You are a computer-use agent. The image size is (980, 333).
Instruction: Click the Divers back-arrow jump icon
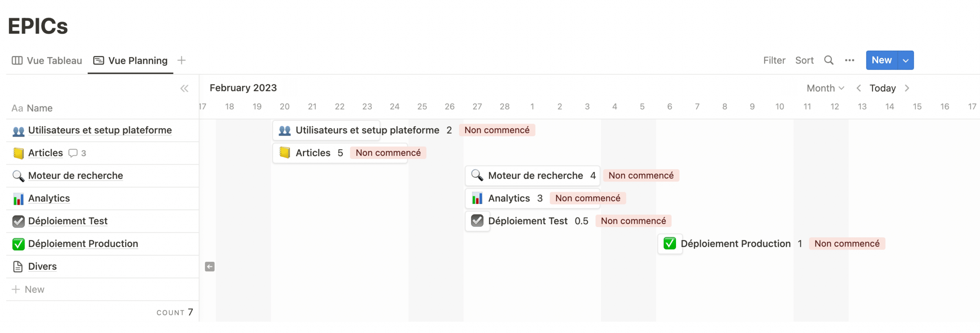click(209, 266)
